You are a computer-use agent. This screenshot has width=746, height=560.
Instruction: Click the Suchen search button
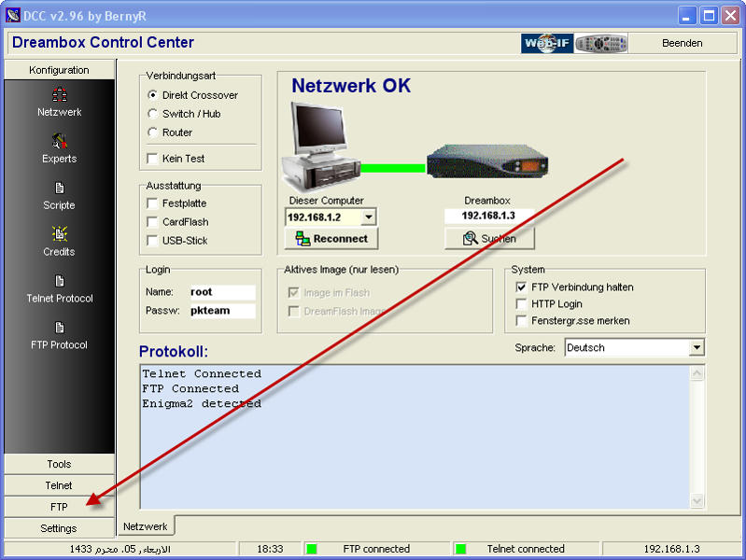pyautogui.click(x=489, y=238)
